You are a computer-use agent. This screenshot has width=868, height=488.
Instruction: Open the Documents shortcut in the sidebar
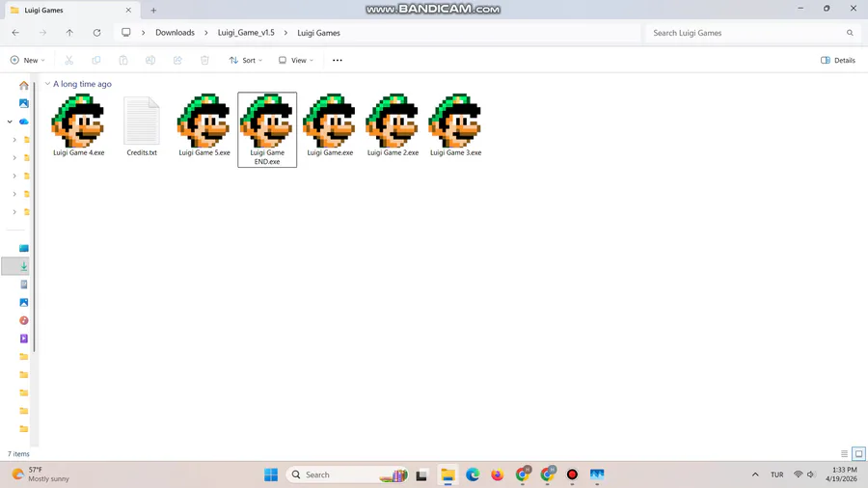click(x=24, y=285)
